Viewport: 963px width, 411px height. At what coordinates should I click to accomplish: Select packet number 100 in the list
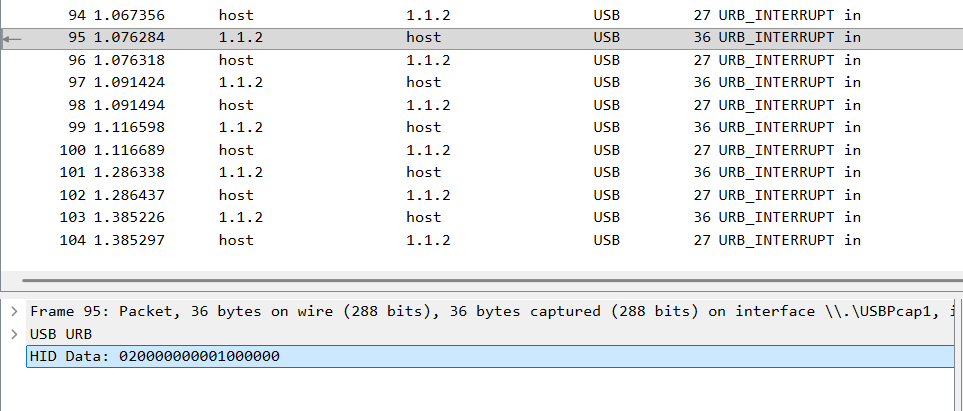coord(72,150)
